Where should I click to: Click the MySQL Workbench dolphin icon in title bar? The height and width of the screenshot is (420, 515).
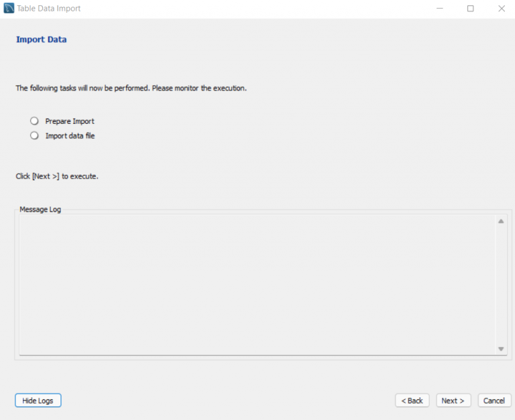(x=9, y=8)
